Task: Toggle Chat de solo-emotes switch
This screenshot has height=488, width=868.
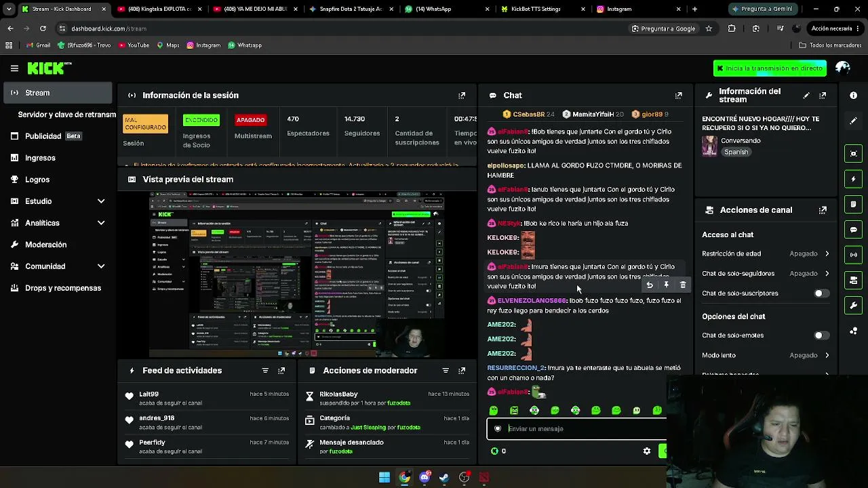Action: pyautogui.click(x=821, y=335)
